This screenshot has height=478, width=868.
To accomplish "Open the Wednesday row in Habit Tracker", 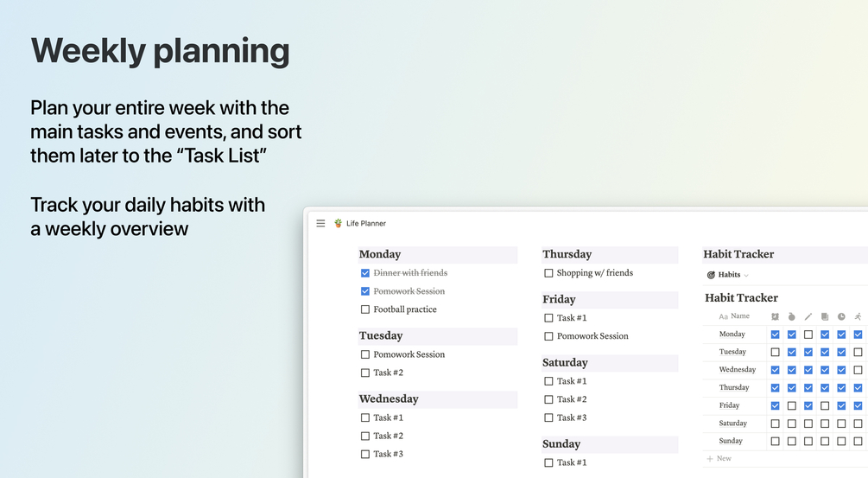I will (738, 370).
